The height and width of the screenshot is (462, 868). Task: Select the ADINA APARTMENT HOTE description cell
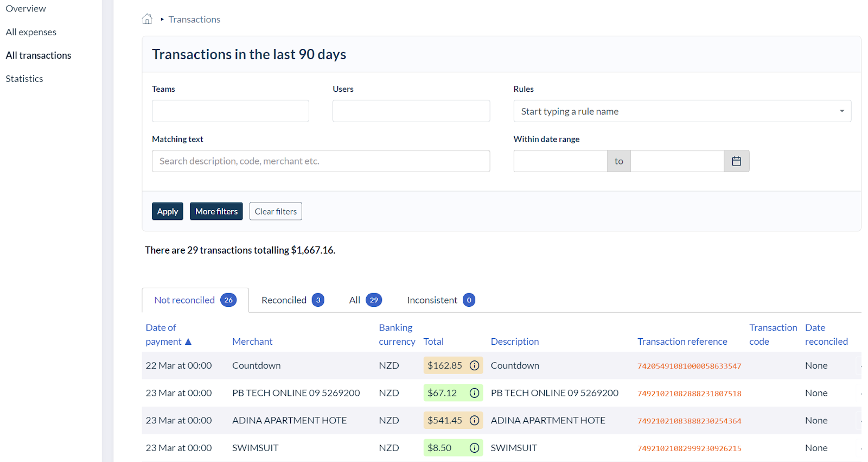click(548, 420)
